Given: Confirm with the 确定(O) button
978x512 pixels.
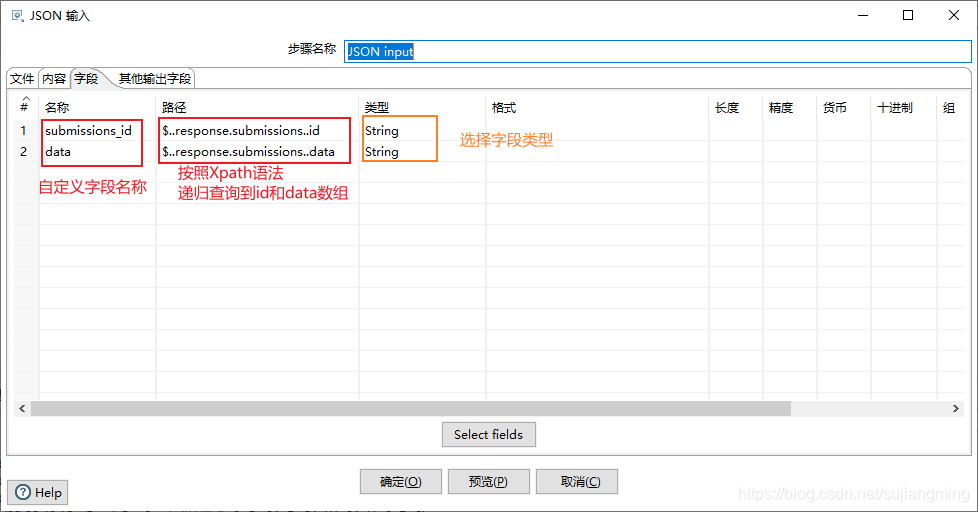Looking at the screenshot, I should tap(400, 481).
